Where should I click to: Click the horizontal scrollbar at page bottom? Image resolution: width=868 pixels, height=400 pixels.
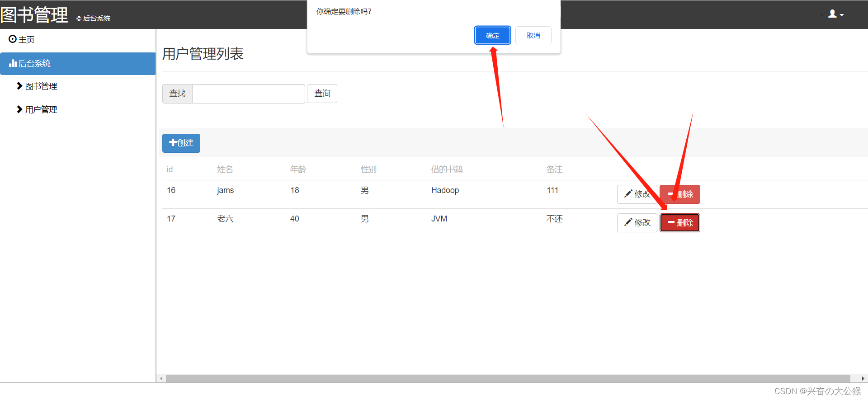tap(508, 378)
